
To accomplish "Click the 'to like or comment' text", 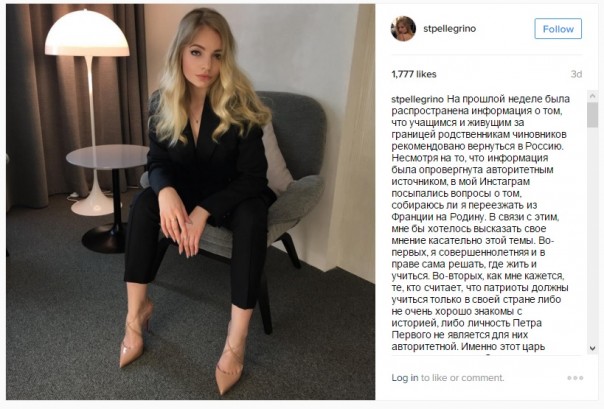I will pos(462,378).
